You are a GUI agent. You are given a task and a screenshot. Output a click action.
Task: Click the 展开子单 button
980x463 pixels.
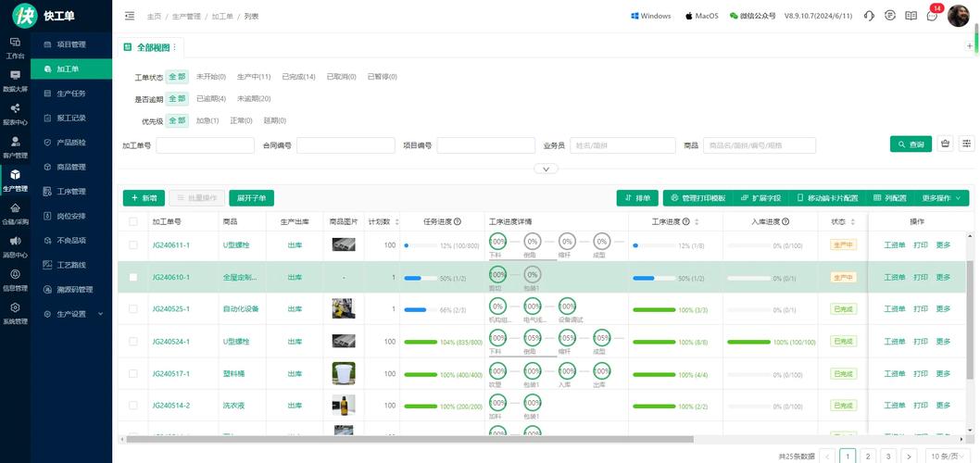[x=251, y=198]
